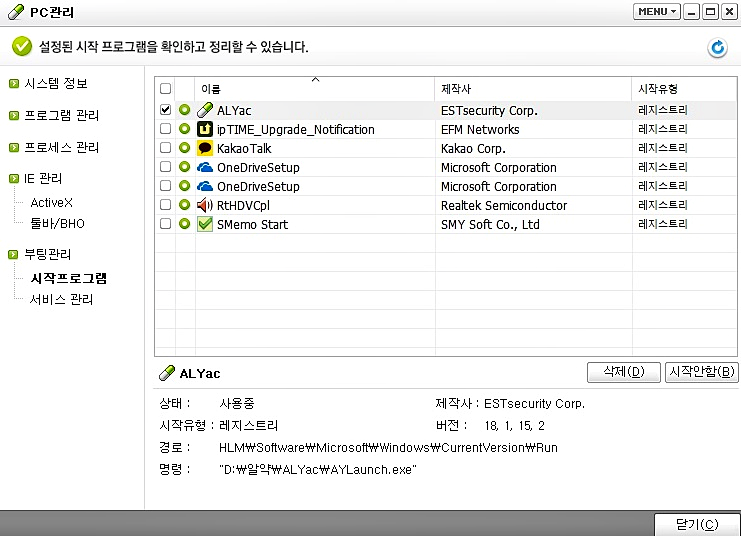
Task: Click the 시작안함(B) button
Action: [701, 372]
